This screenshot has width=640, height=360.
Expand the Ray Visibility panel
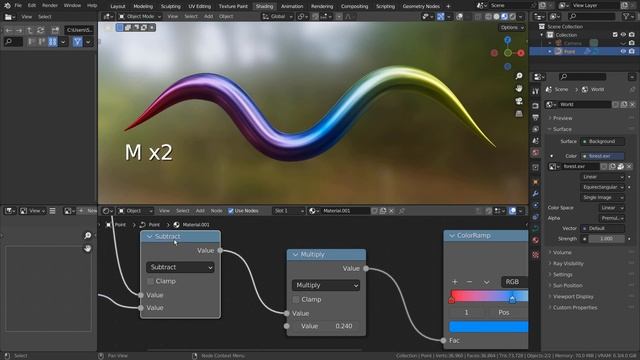click(x=568, y=263)
